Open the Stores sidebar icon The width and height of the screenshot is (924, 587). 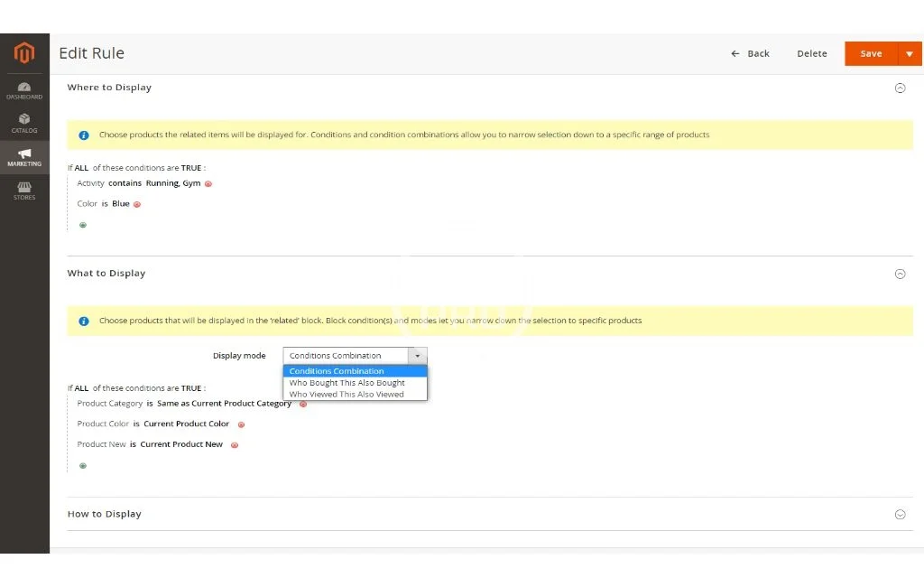[x=24, y=191]
